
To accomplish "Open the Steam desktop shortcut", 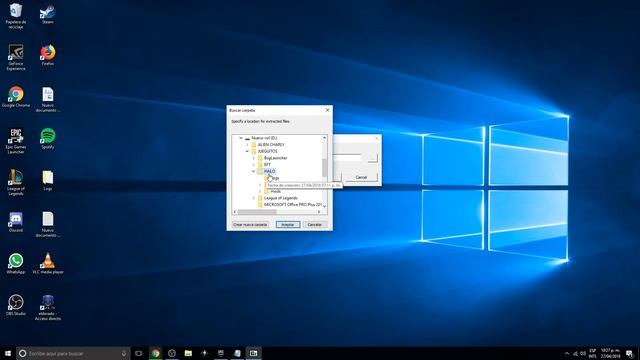I will pyautogui.click(x=48, y=14).
